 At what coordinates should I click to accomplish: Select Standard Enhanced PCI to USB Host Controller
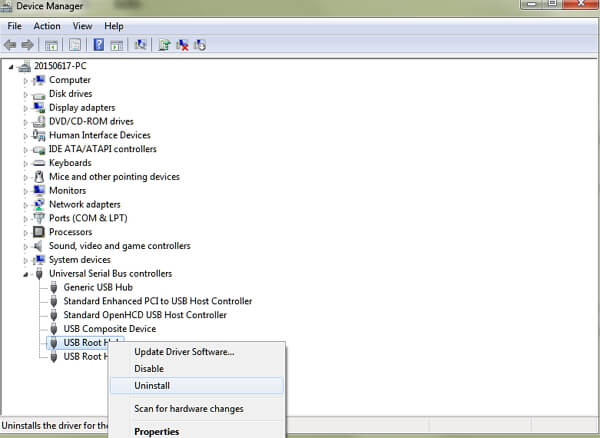click(x=157, y=301)
